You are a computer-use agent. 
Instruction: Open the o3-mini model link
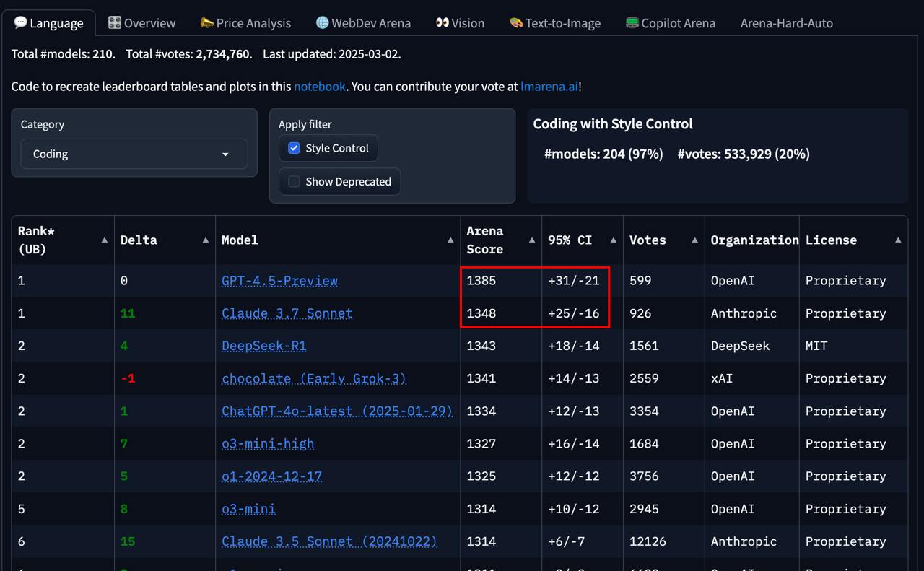click(248, 509)
